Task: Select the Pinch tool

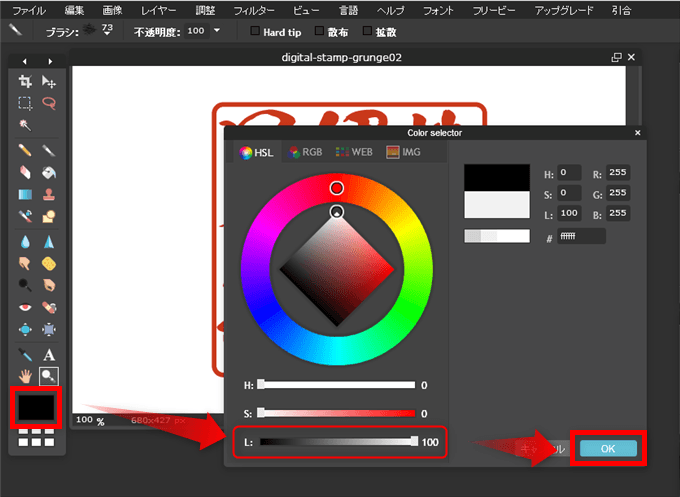Action: (x=49, y=330)
